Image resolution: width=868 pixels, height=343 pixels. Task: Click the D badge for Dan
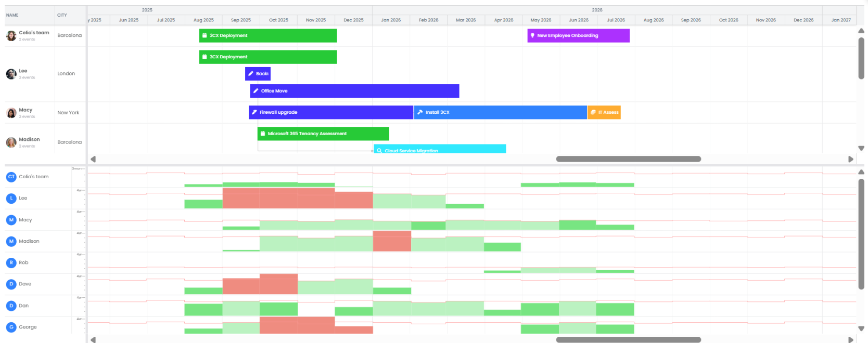[11, 306]
